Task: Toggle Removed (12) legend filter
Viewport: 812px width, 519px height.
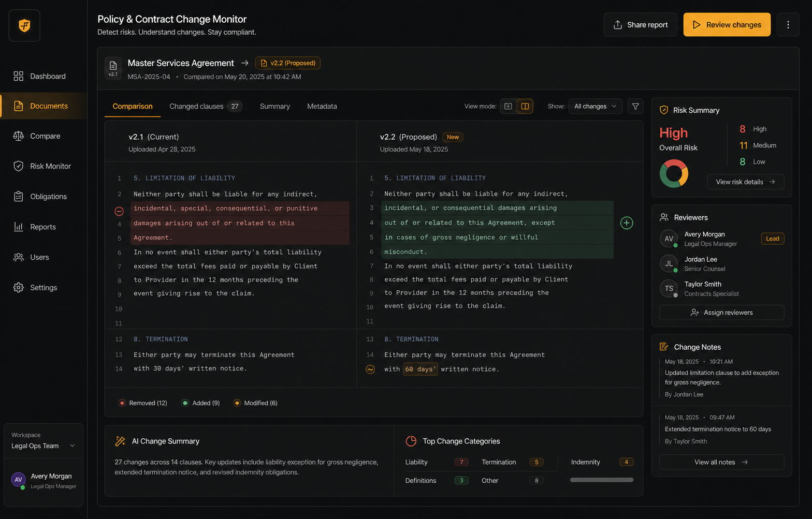Action: point(143,403)
